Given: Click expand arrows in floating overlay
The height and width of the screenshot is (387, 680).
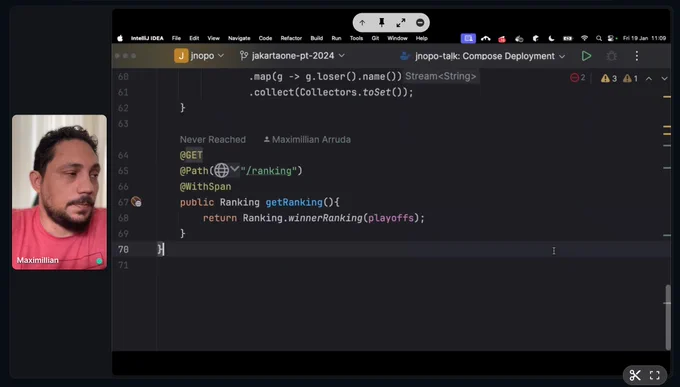Looking at the screenshot, I should [401, 23].
